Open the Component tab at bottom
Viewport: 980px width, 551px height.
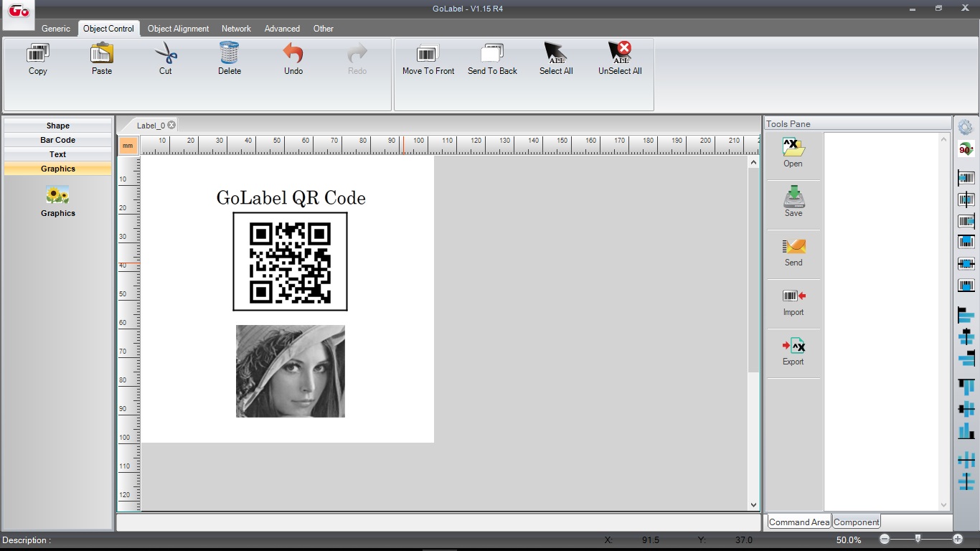click(856, 522)
